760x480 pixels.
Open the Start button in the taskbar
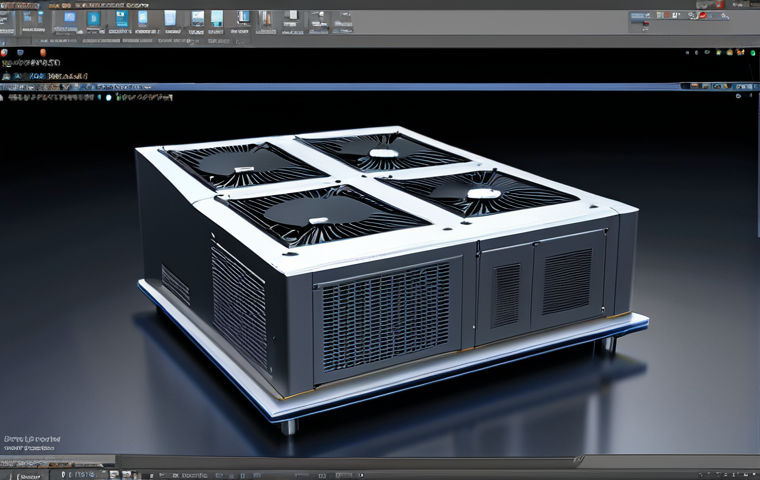point(30,476)
